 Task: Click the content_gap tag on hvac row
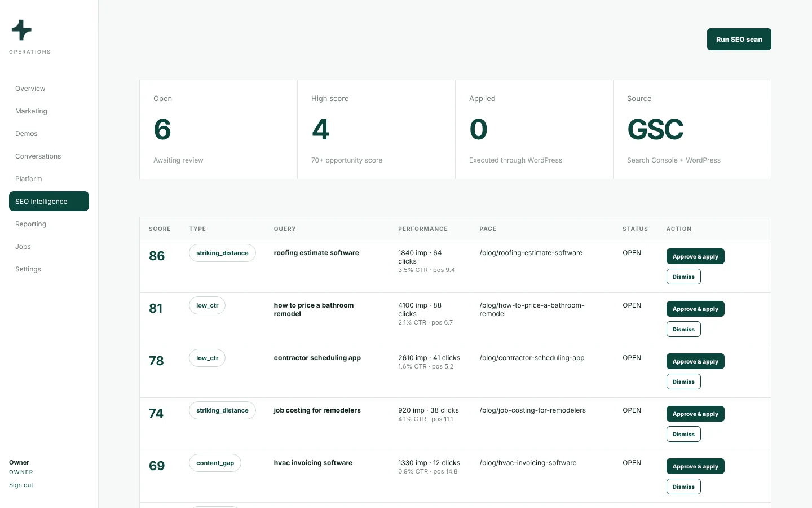pyautogui.click(x=215, y=463)
